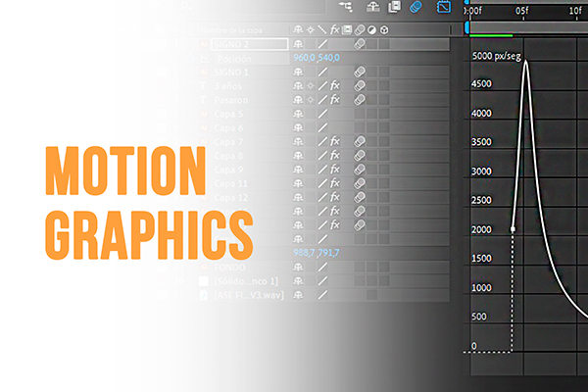Click the blue current time indicator handle
This screenshot has width=588, height=392.
[x=466, y=27]
